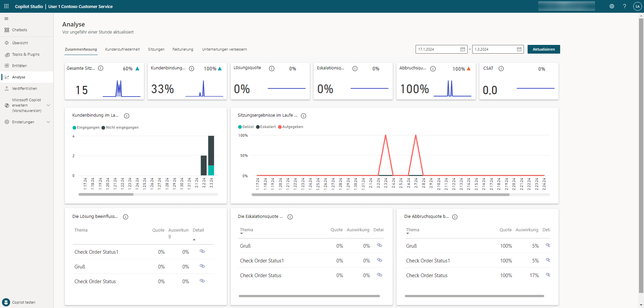Open the start date calendar picker
The height and width of the screenshot is (308, 644).
pos(463,49)
